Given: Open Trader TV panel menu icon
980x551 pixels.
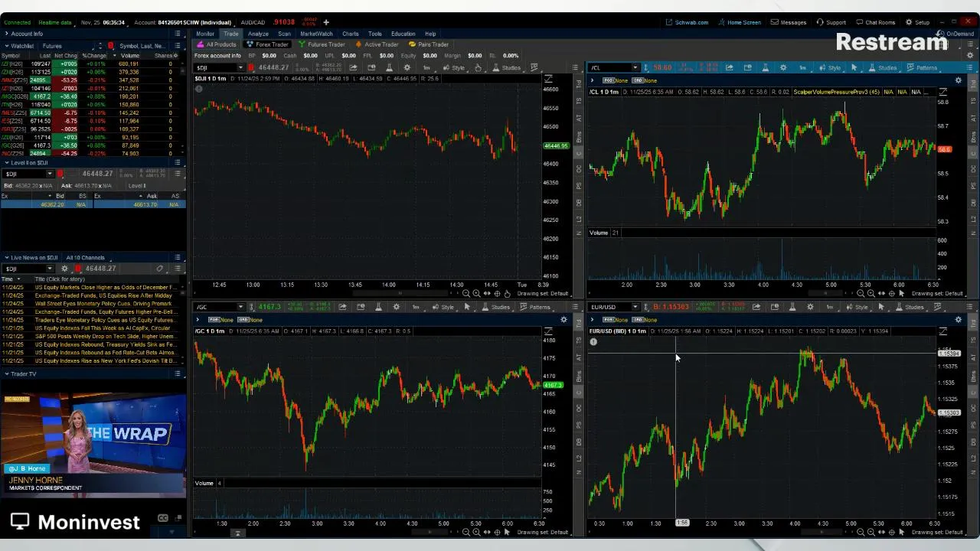Looking at the screenshot, I should click(x=178, y=373).
